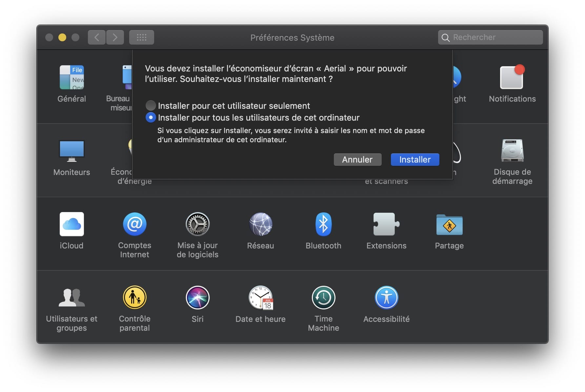Open the Général preferences pane
585x392 pixels.
71,77
